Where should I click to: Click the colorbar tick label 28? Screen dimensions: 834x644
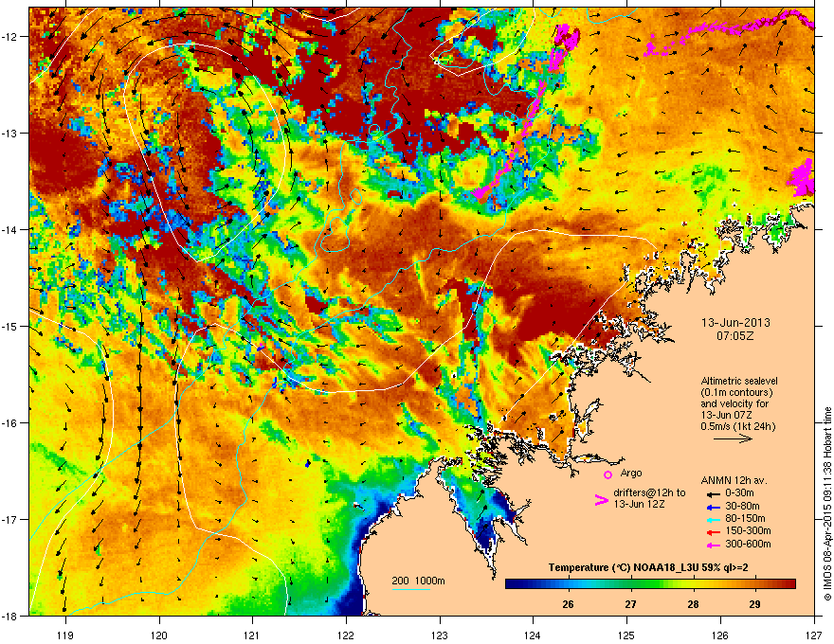click(x=693, y=604)
